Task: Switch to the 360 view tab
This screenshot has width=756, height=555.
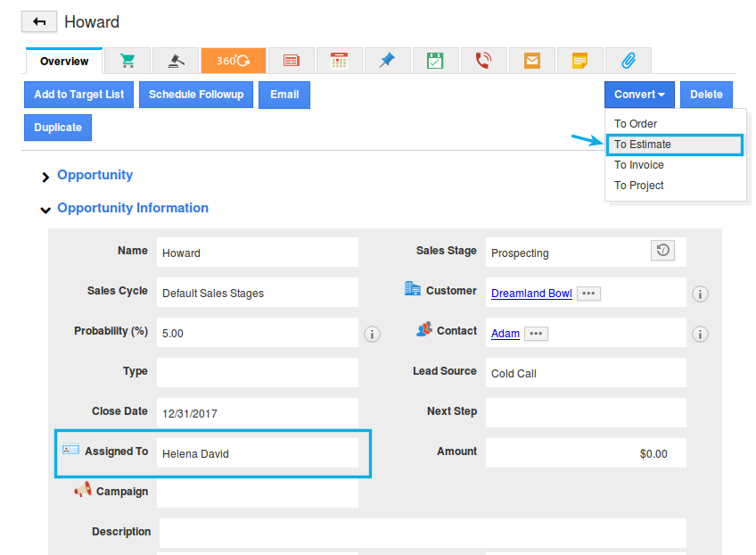Action: 234,61
